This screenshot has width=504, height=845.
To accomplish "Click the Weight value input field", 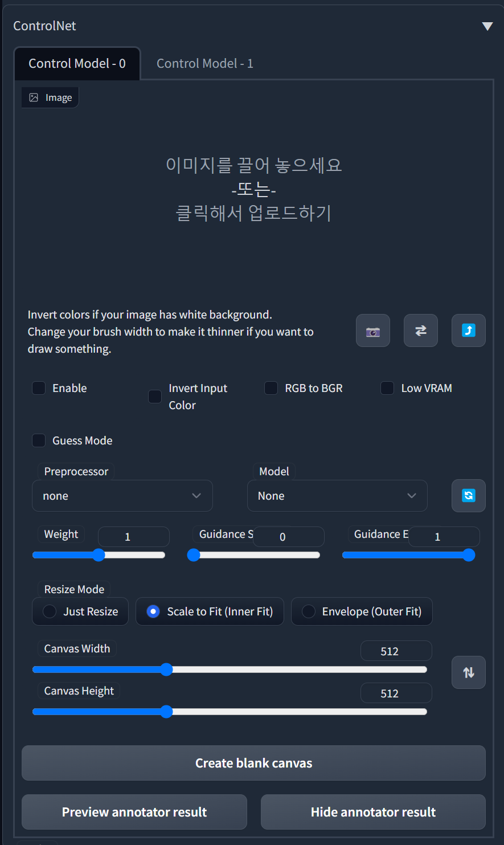I will tap(134, 537).
